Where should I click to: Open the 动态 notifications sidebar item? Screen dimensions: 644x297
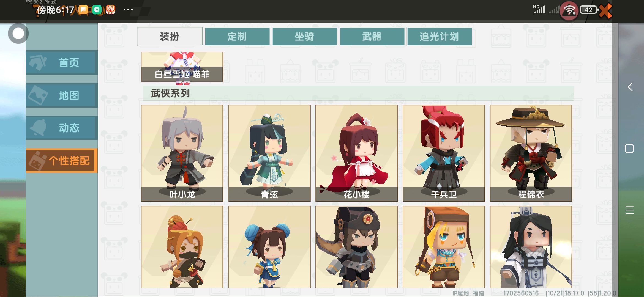(62, 128)
